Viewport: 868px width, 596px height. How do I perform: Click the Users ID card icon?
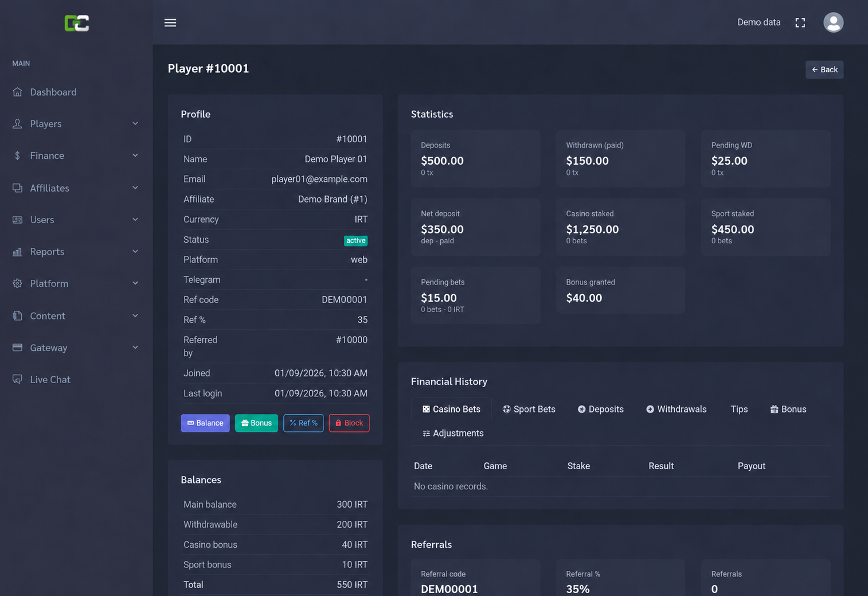coord(17,220)
